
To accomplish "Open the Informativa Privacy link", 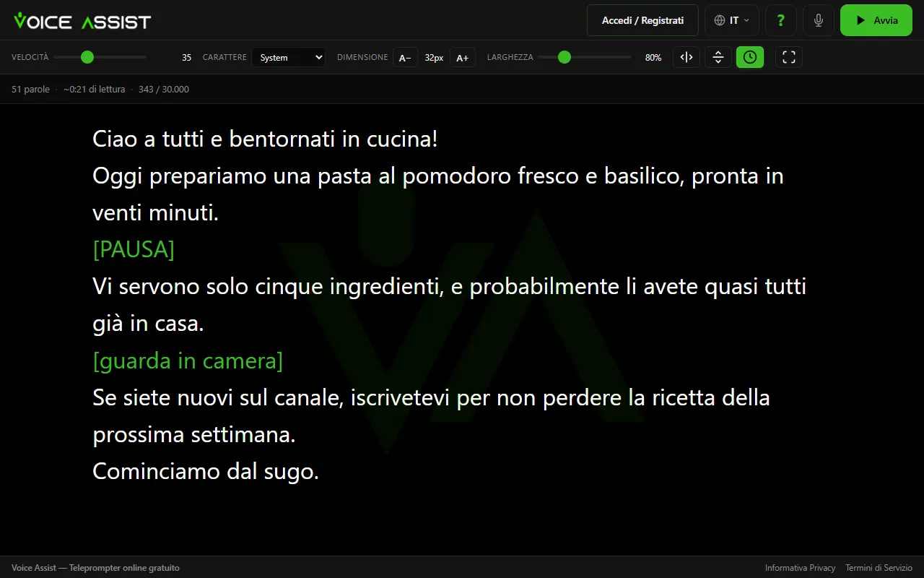I will tap(800, 568).
